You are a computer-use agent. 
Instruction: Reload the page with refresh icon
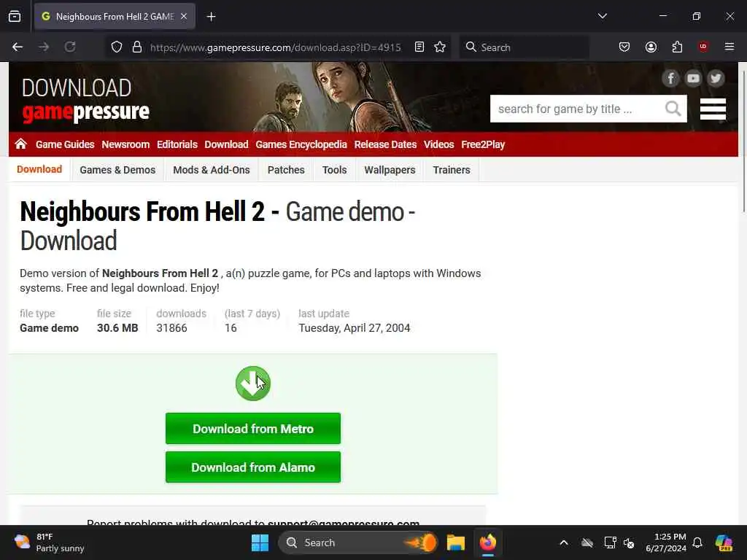point(70,47)
